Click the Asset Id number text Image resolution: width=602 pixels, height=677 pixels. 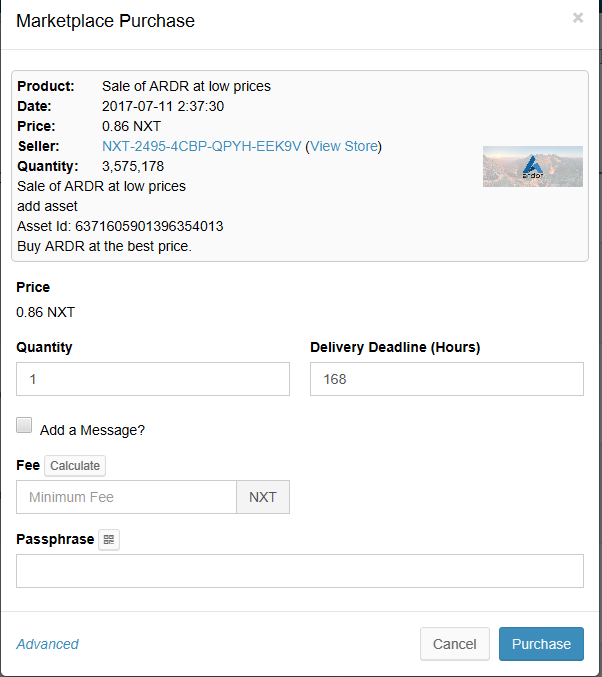pos(149,226)
